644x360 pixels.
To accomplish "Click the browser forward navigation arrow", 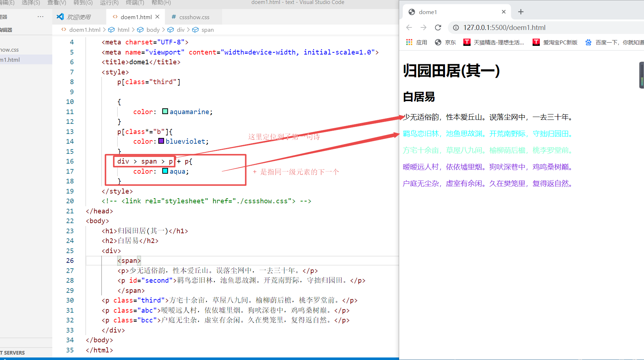I will tap(423, 27).
